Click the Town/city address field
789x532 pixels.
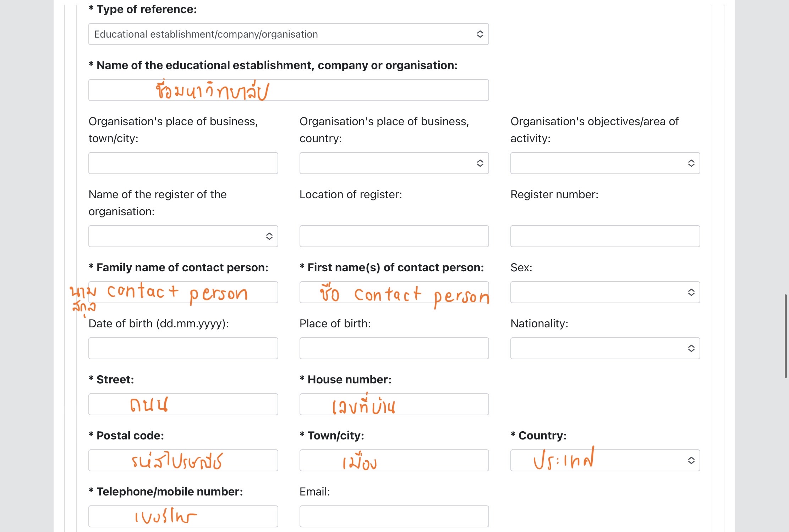pyautogui.click(x=394, y=460)
